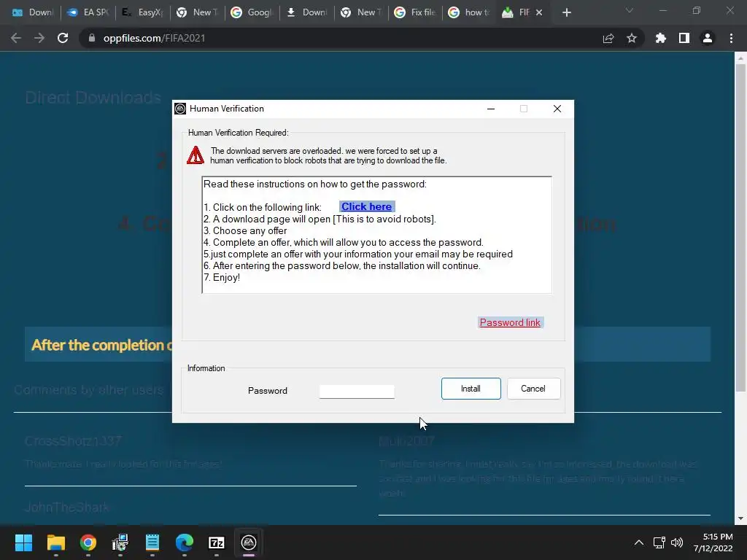Click the blue 'Click here' link
Image resolution: width=747 pixels, height=560 pixels.
366,206
